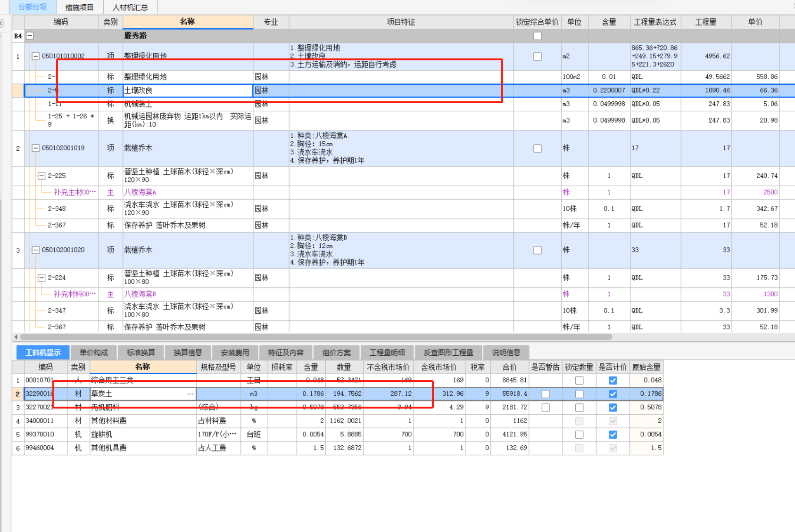Viewport: 795px width, 532px height.
Task: Open the 说明信息 tab
Action: [506, 352]
